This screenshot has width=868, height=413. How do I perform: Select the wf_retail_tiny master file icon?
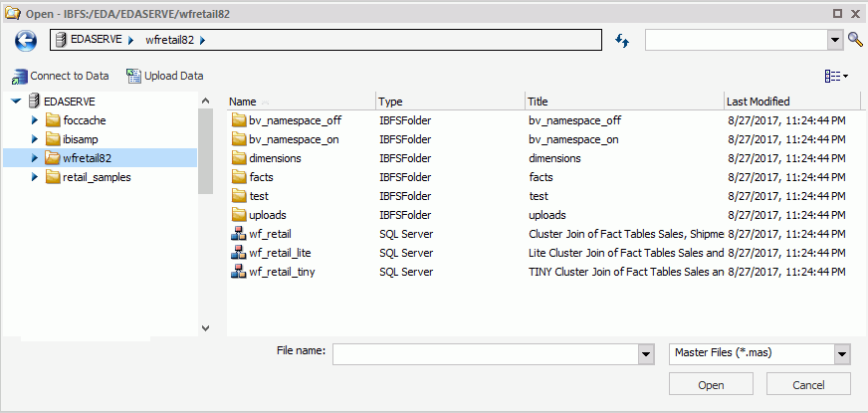(x=239, y=272)
